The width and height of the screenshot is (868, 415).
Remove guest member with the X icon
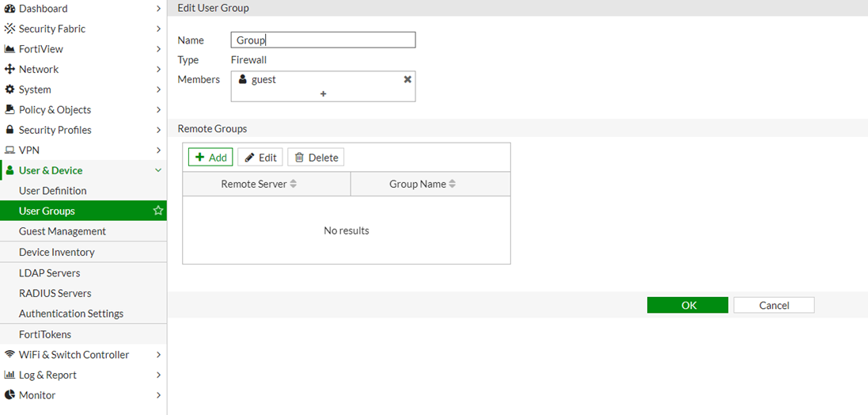pos(407,79)
